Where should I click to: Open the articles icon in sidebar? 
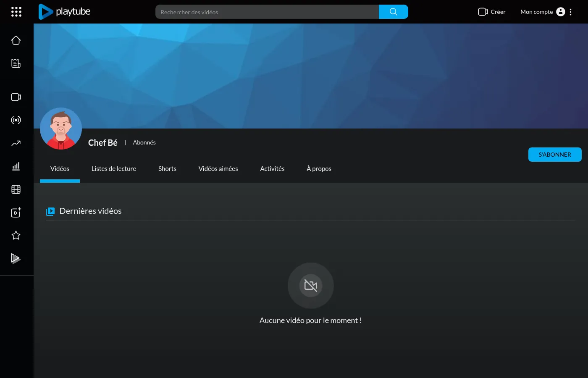pyautogui.click(x=16, y=63)
